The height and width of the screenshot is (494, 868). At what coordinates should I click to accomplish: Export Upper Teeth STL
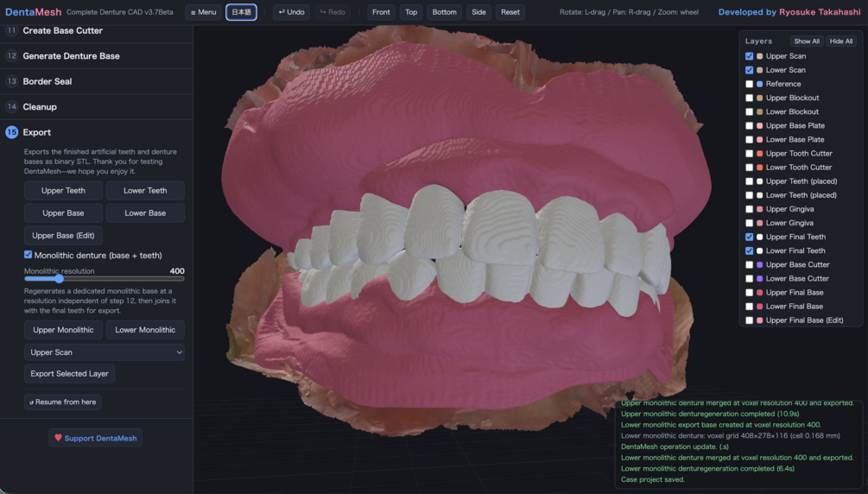[63, 191]
